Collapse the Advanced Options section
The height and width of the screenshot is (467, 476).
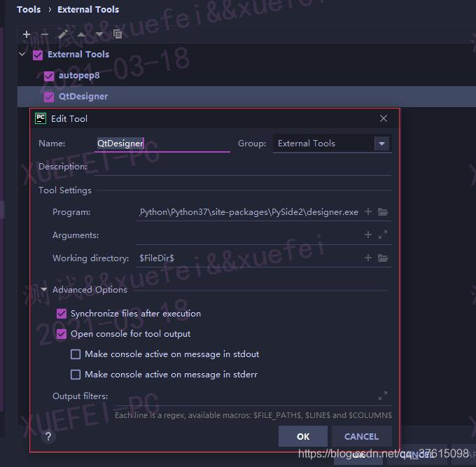(44, 289)
